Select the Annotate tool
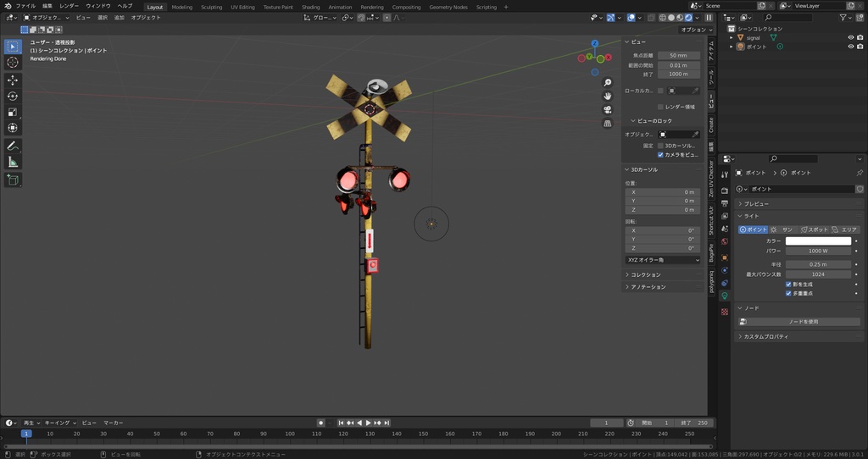Image resolution: width=868 pixels, height=459 pixels. click(13, 146)
